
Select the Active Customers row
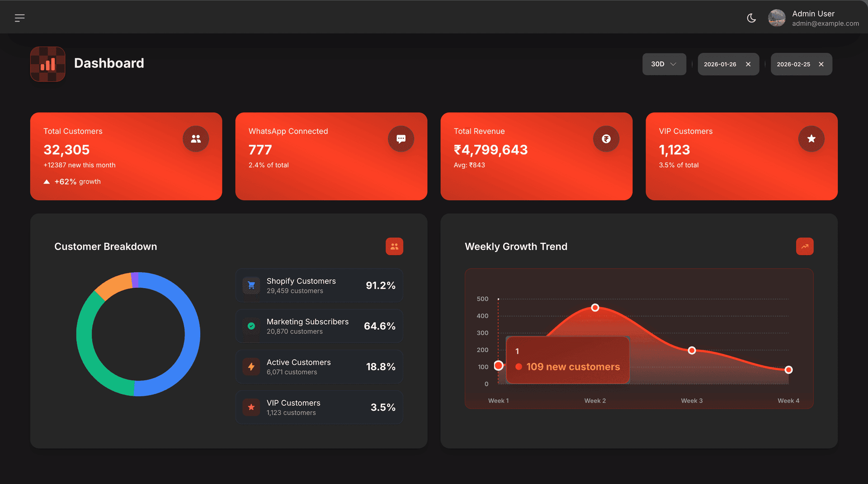319,367
